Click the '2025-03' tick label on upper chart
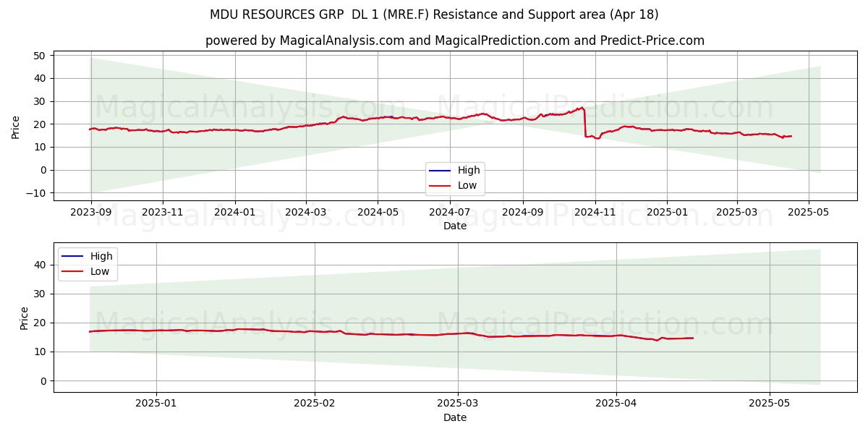 pos(737,213)
